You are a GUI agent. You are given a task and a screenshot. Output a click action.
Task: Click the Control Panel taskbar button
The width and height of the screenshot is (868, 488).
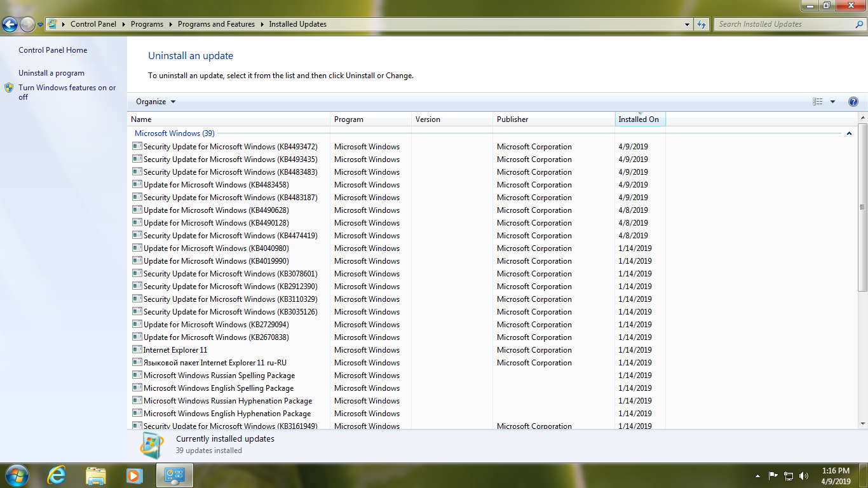pyautogui.click(x=174, y=475)
